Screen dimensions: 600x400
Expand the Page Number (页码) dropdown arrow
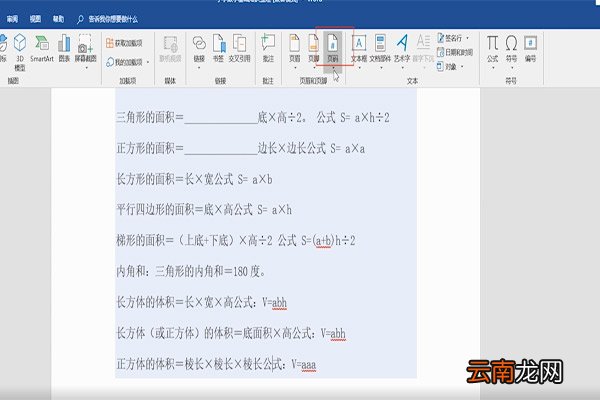[333, 68]
